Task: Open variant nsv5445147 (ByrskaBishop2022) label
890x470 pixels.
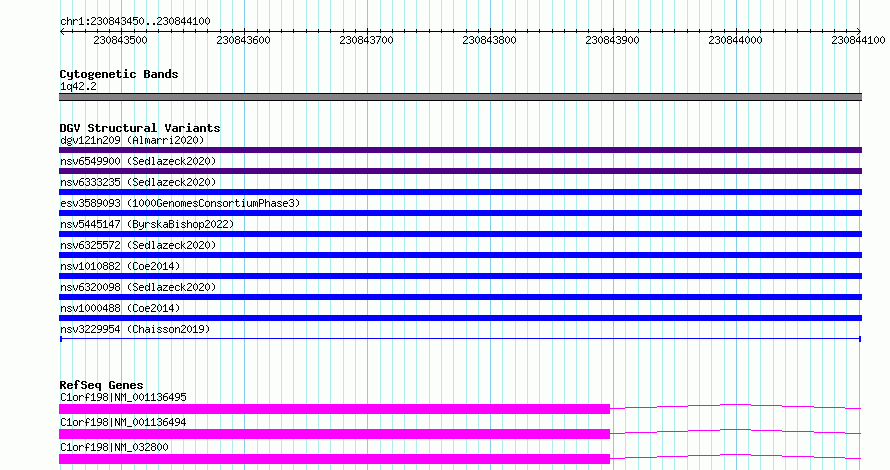Action: pyautogui.click(x=147, y=224)
